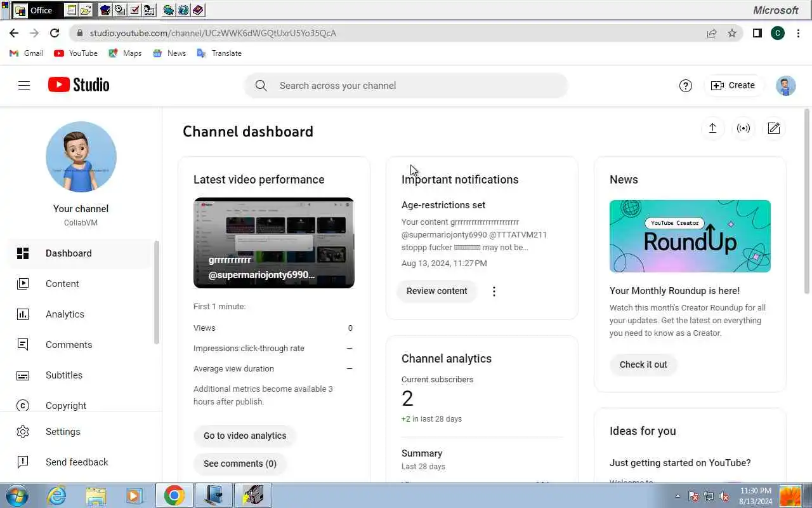Click Go to video analytics

[x=245, y=436]
